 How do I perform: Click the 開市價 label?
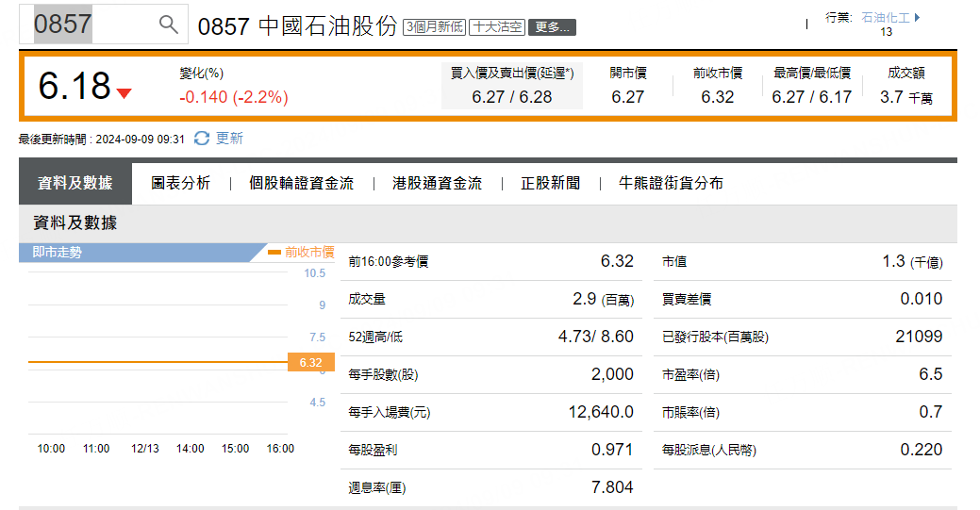tap(628, 74)
